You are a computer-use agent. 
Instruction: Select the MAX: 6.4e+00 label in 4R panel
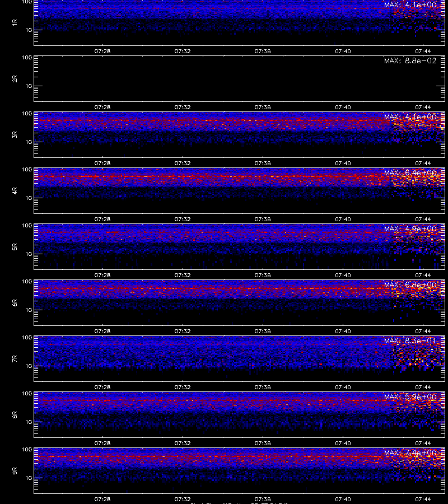[x=410, y=172]
